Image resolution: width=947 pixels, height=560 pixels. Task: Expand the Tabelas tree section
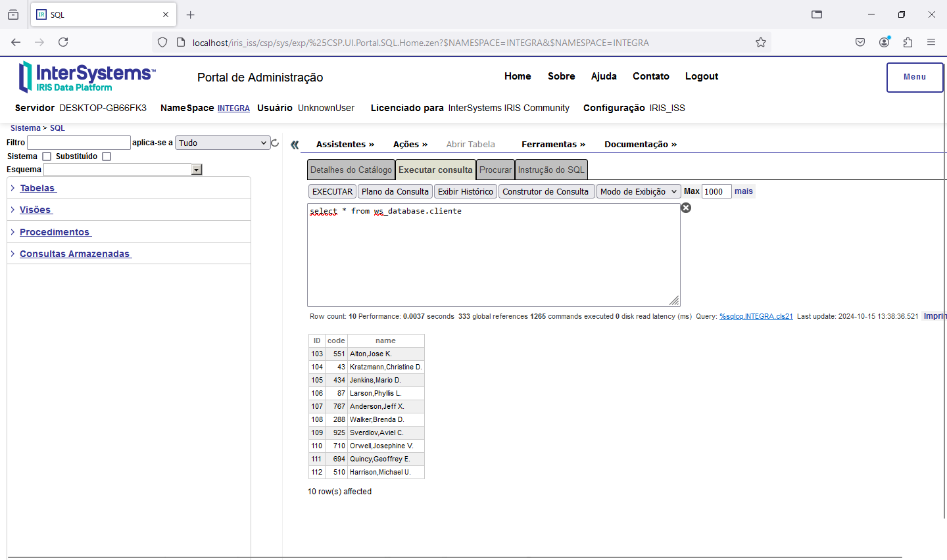coord(37,188)
